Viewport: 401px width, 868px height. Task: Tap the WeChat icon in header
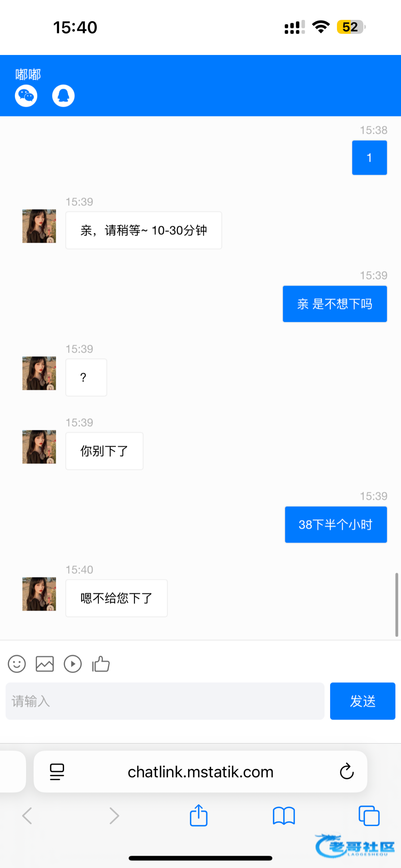click(26, 96)
